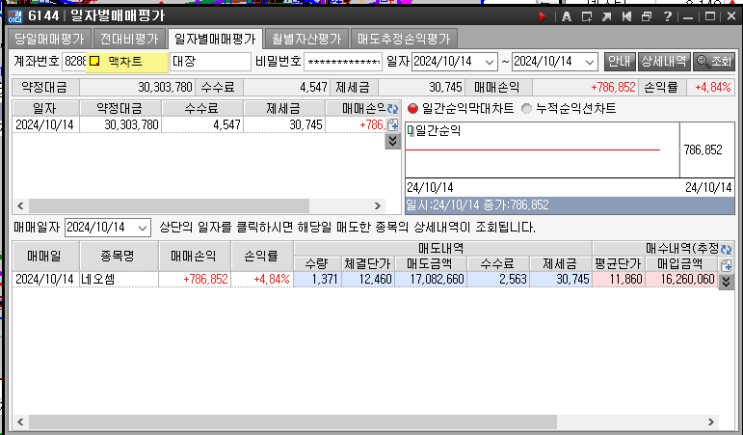Open the 매매일자 date dropdown

coord(142,227)
